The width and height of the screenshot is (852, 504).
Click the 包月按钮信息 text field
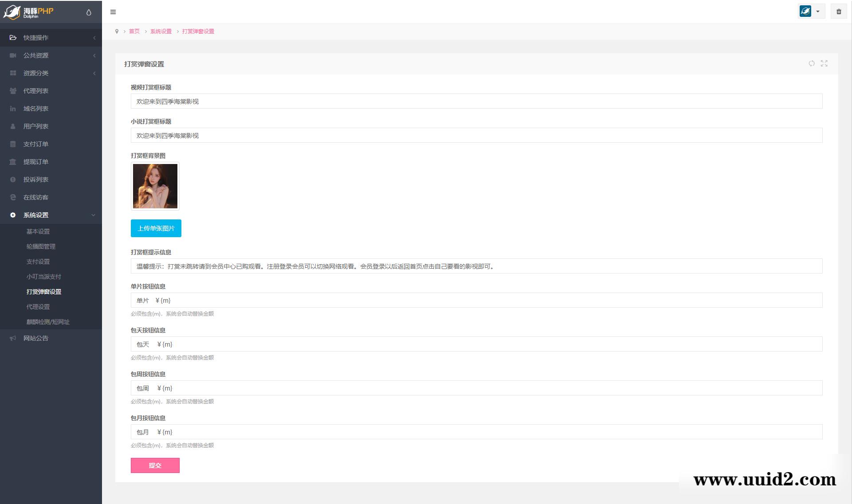[476, 432]
